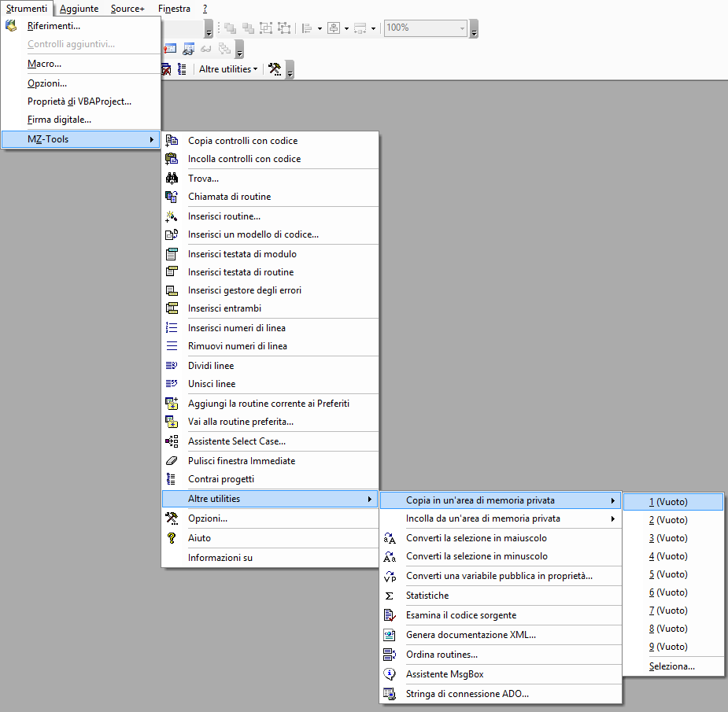Open the Aggiunte menu
The width and height of the screenshot is (728, 712).
(79, 9)
